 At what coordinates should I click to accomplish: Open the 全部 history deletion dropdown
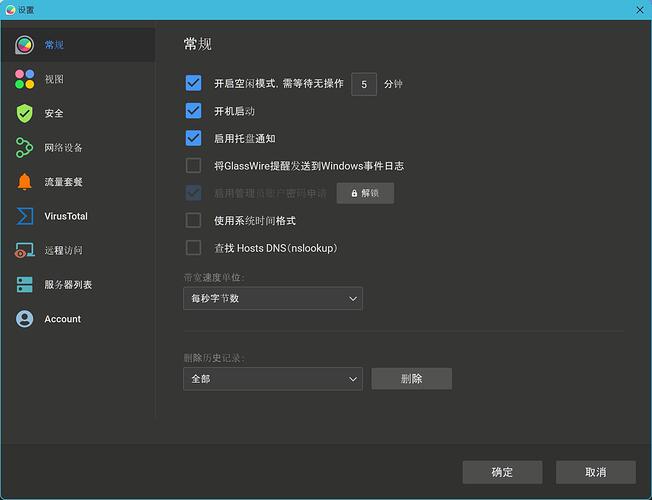[272, 379]
